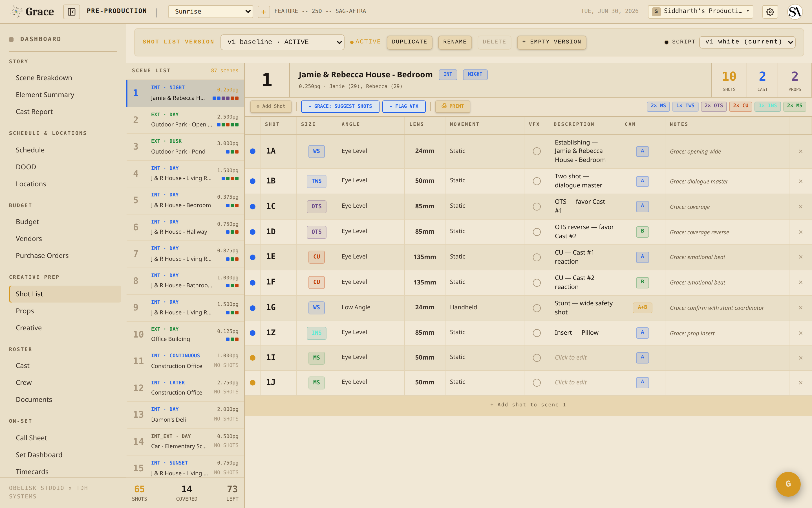
Task: Click the Add Shot button
Action: coord(271,106)
